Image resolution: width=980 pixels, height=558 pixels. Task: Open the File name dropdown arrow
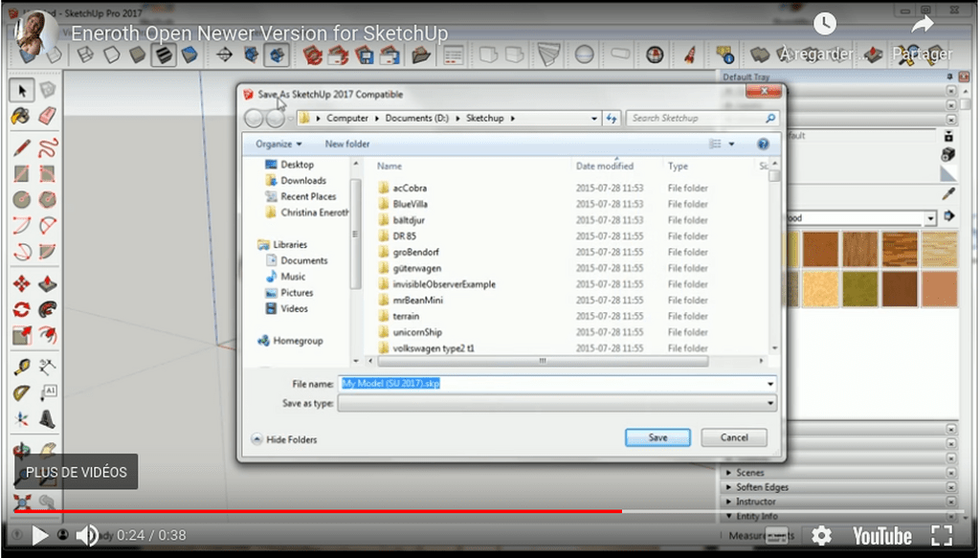(770, 385)
